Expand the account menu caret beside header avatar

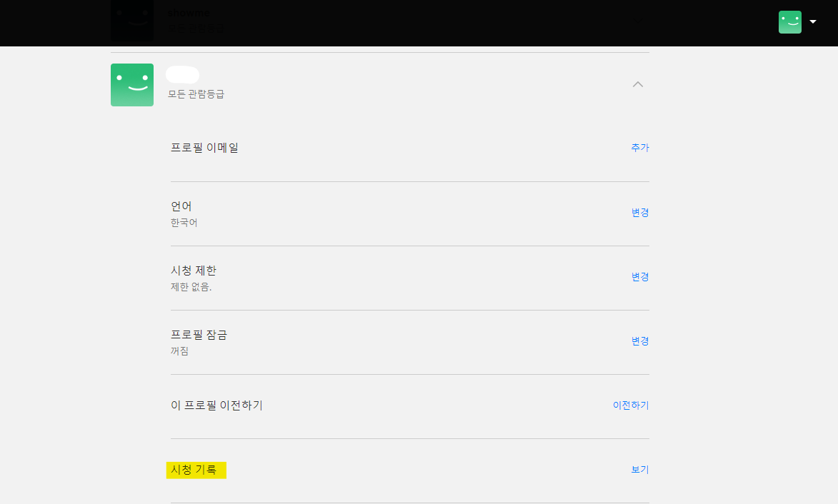pyautogui.click(x=813, y=22)
